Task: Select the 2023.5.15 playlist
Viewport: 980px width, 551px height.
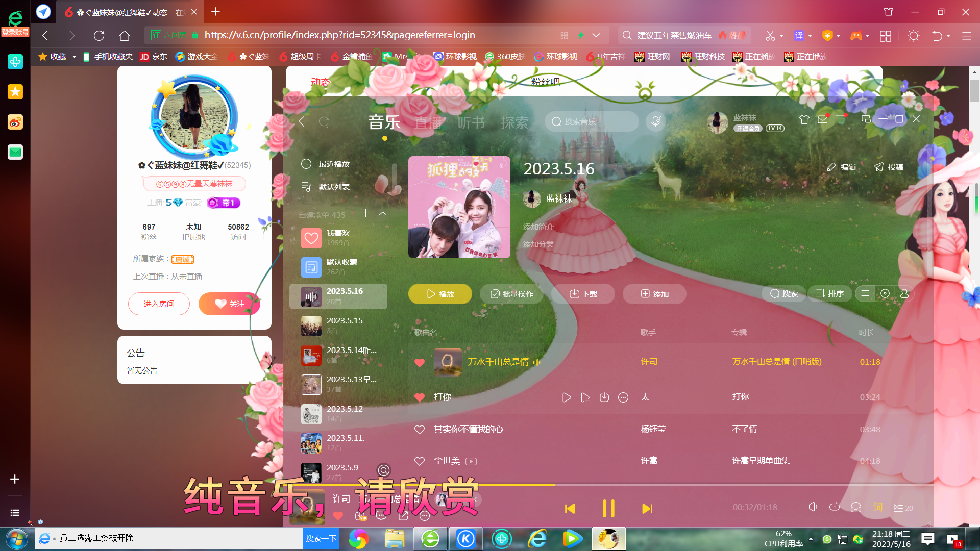Action: coord(338,325)
